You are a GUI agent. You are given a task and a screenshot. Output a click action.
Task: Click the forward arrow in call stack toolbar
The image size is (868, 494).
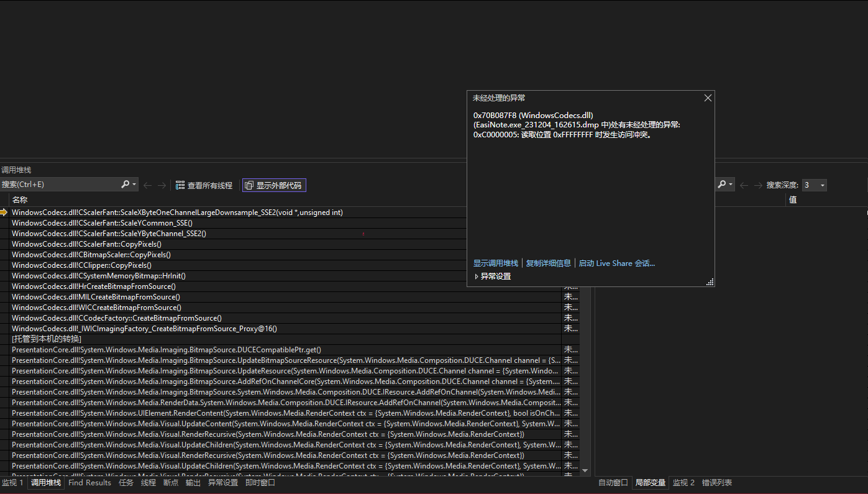(x=162, y=185)
